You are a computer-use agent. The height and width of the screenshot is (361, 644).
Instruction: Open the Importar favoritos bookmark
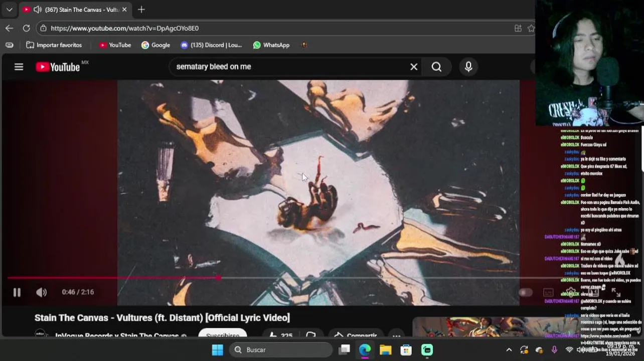point(54,45)
